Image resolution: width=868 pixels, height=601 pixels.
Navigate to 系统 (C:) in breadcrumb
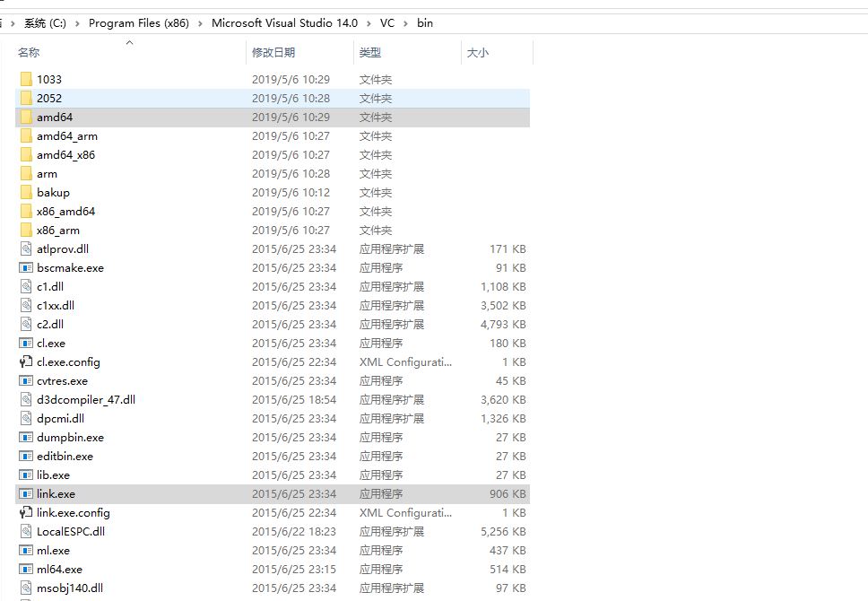click(x=46, y=23)
